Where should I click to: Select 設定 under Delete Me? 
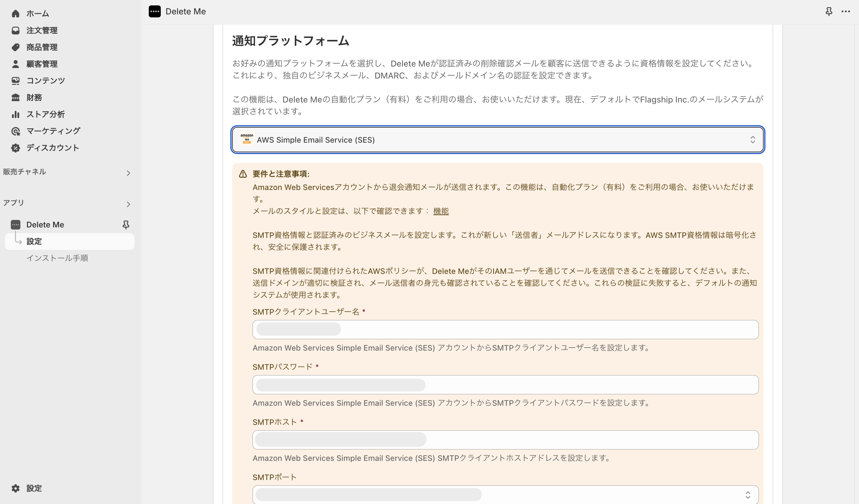[x=69, y=241]
